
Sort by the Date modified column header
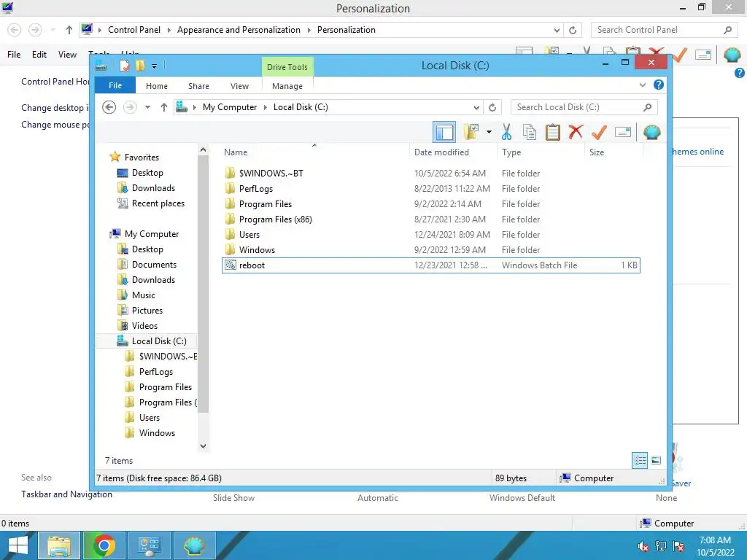(452, 152)
